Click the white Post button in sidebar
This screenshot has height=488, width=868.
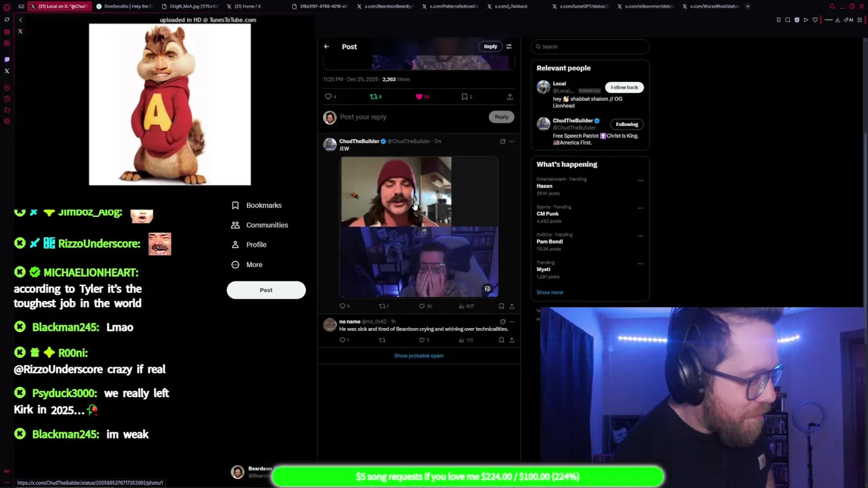click(266, 290)
